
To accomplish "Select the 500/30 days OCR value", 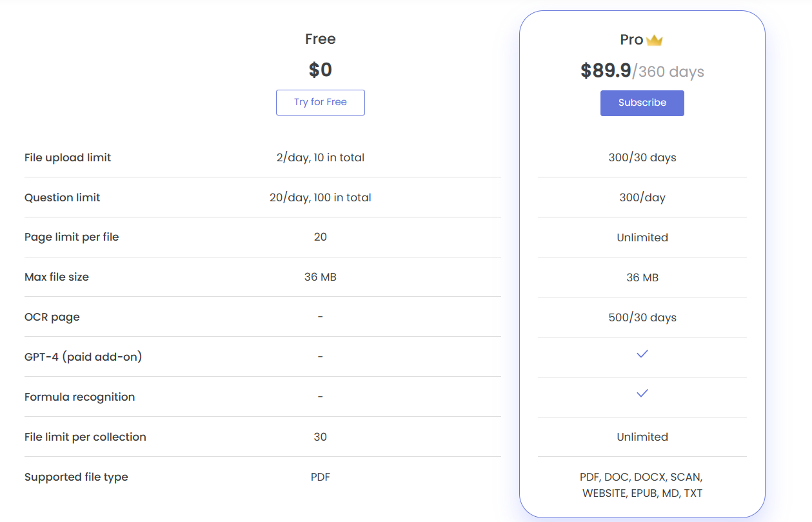I will (x=642, y=317).
